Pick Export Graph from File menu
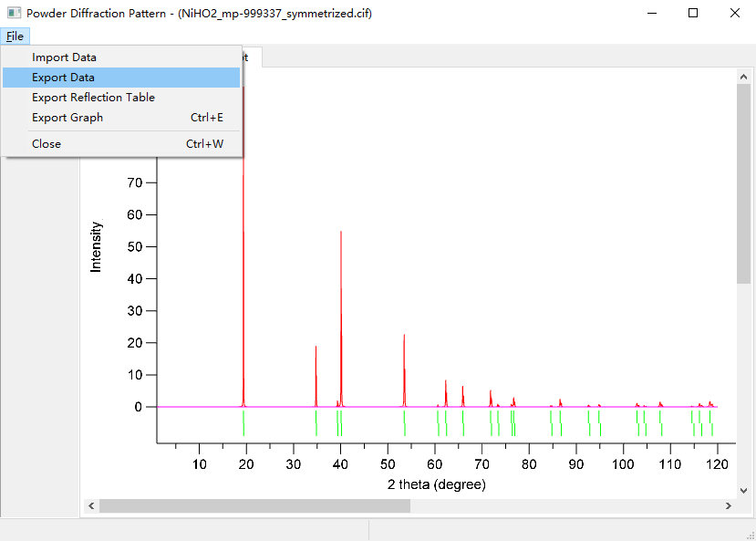 click(x=67, y=118)
